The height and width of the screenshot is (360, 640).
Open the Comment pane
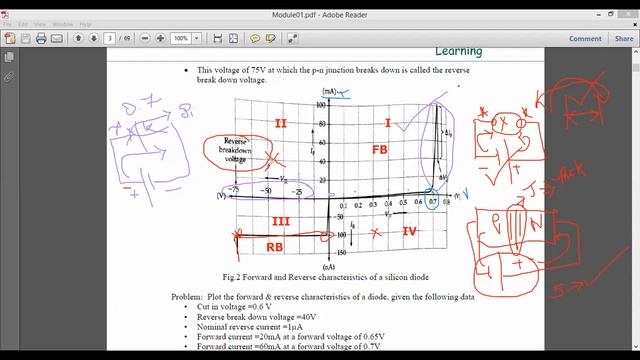coord(585,38)
